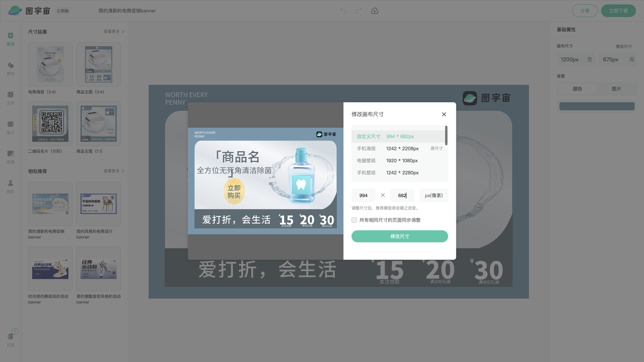Screen dimensions: 644x362
Task: Click the undo arrow icon
Action: [343, 11]
